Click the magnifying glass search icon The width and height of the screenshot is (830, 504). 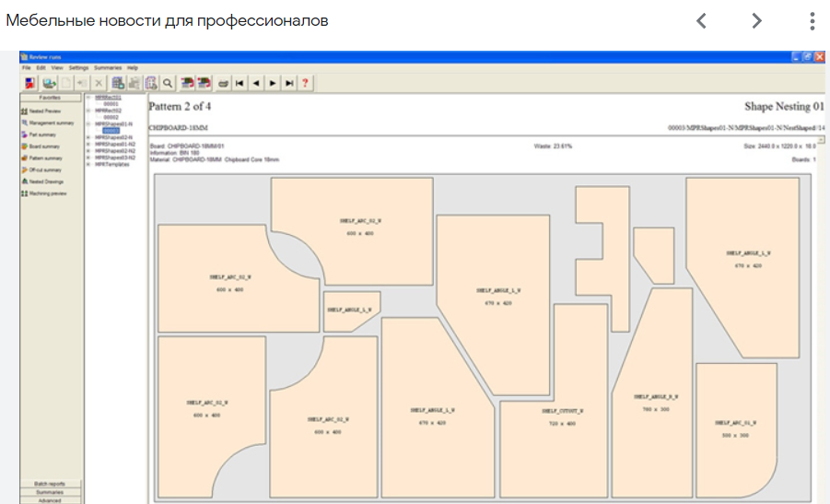(168, 83)
